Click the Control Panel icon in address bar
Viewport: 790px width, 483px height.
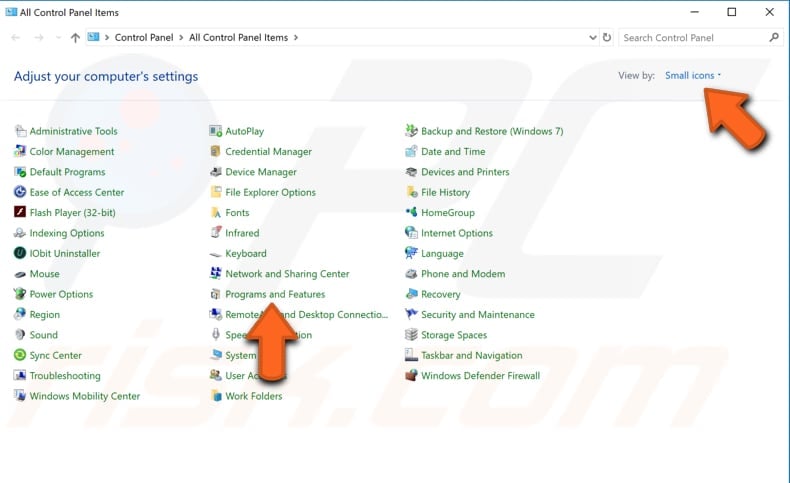[93, 37]
